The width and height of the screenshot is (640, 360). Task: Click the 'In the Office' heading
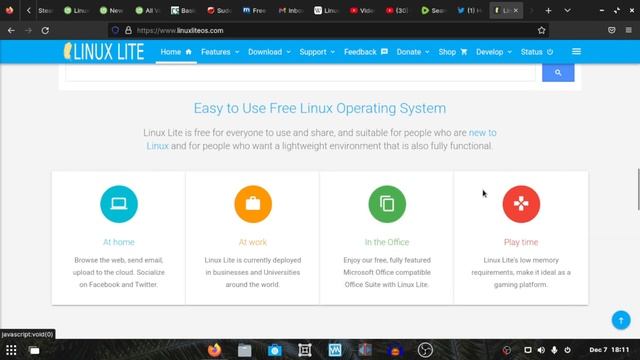pos(387,242)
